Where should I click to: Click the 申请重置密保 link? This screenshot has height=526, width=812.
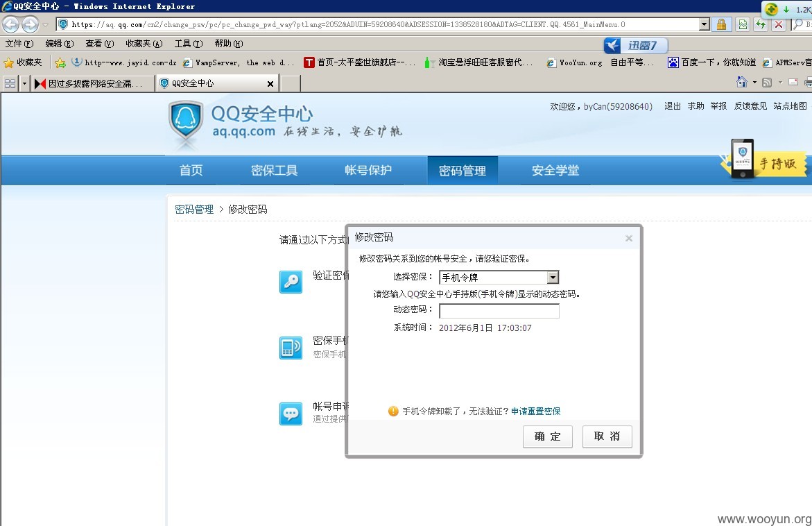click(x=535, y=411)
